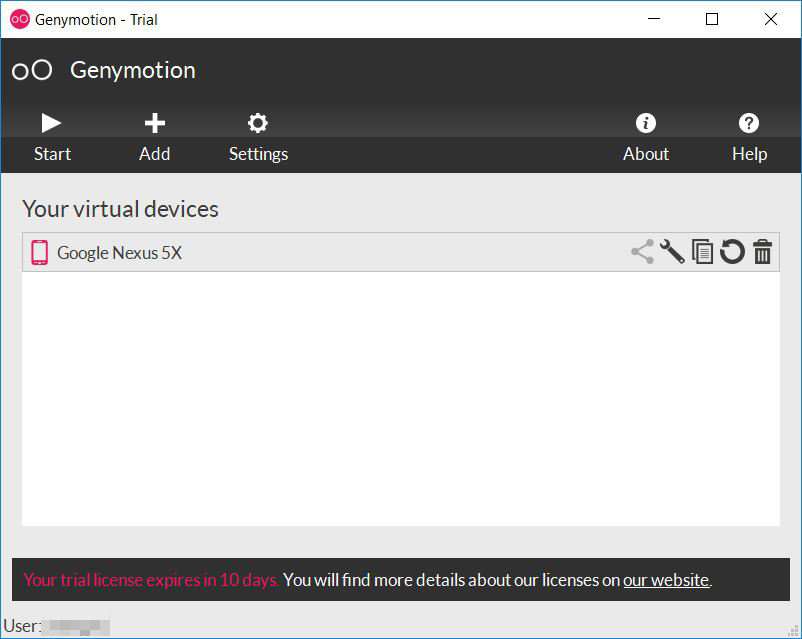Image resolution: width=802 pixels, height=639 pixels.
Task: Add a new virtual device
Action: [x=154, y=136]
